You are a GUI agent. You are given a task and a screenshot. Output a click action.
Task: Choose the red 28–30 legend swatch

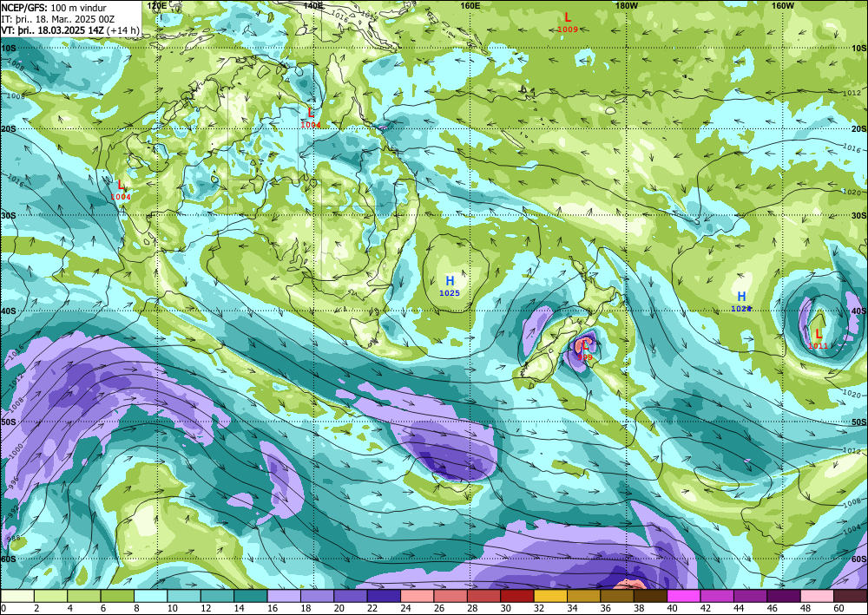coord(483,596)
